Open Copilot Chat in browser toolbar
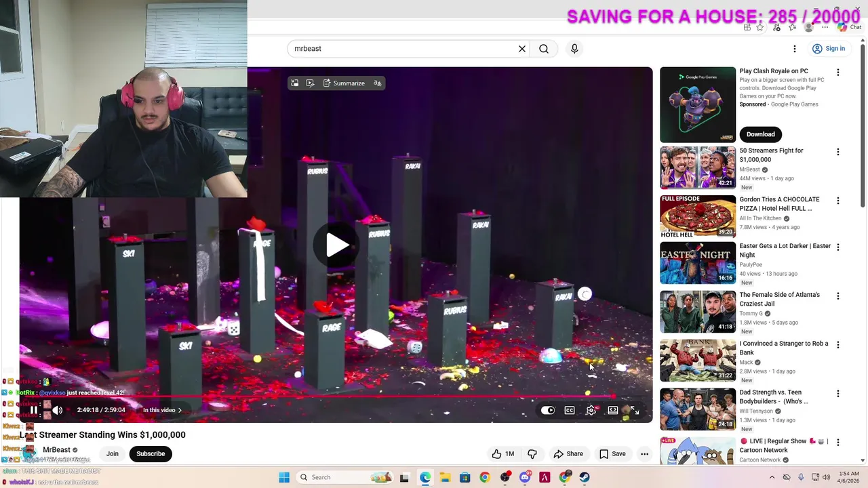Image resolution: width=868 pixels, height=488 pixels. (849, 27)
